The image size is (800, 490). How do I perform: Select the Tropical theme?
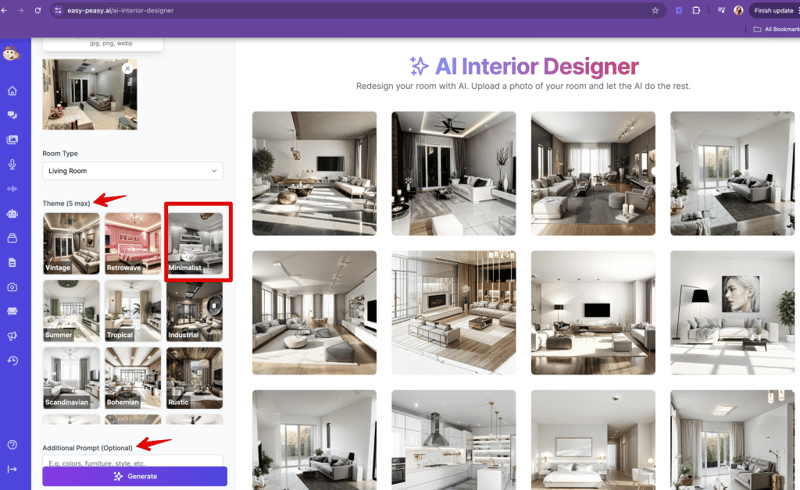(133, 311)
